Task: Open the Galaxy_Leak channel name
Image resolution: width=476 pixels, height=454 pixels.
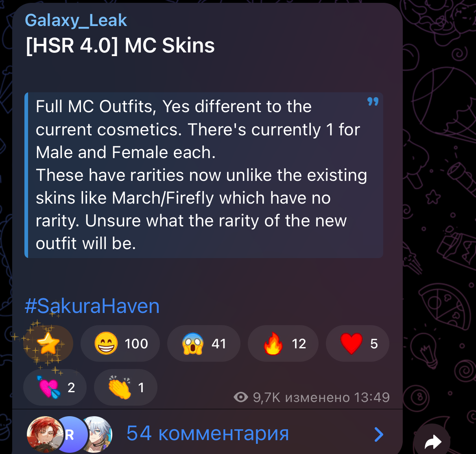Action: [76, 20]
